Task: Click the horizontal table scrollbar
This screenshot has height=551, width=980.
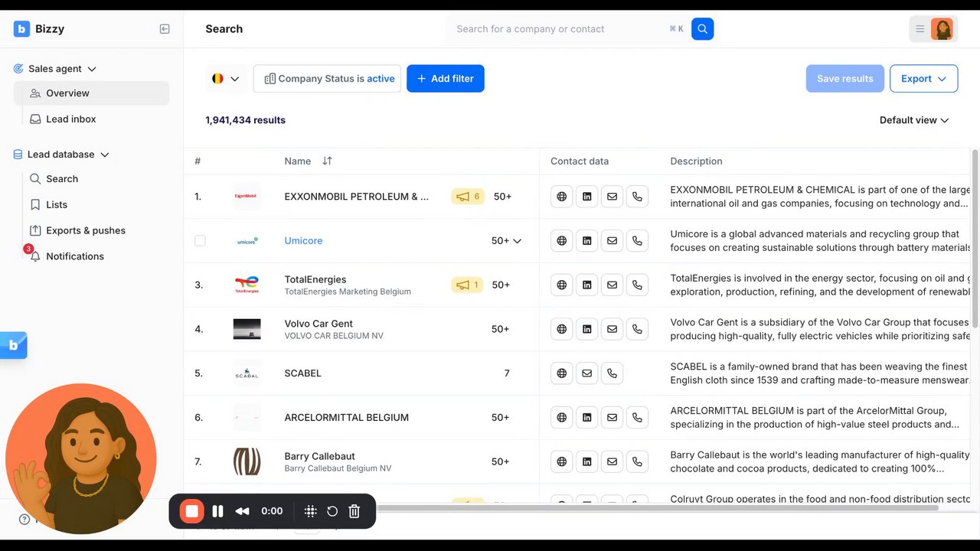Action: click(658, 507)
